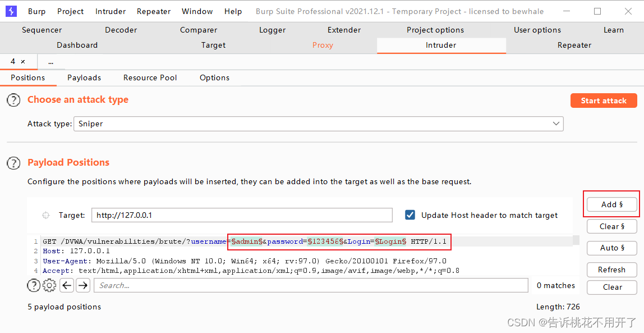Switch to the Proxy tab
Image resolution: width=644 pixels, height=333 pixels.
[323, 45]
